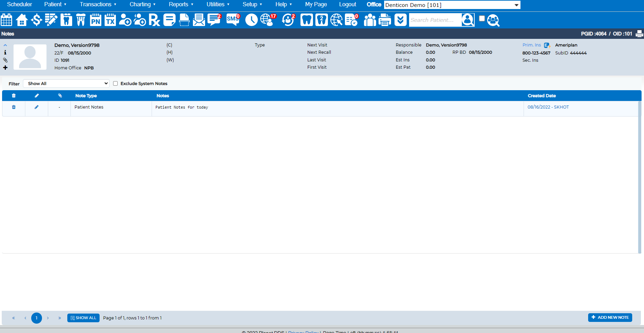Viewport: 644px width, 333px height.
Task: Collapse the patient header chevron
Action: pyautogui.click(x=5, y=45)
